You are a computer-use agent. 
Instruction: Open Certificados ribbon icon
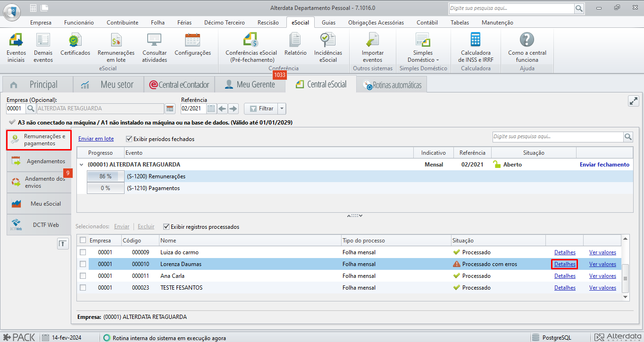click(75, 45)
